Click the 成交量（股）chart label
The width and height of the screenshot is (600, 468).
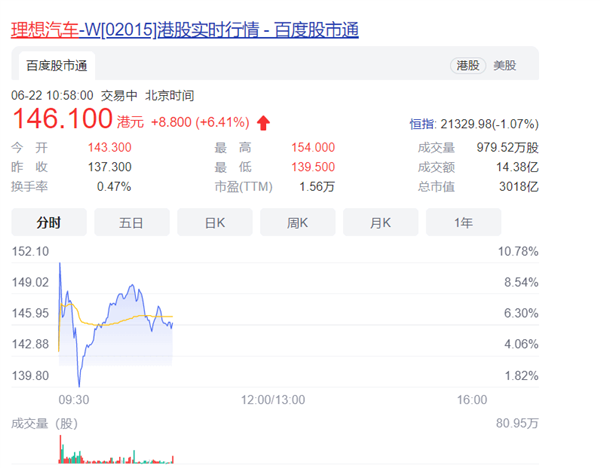point(44,424)
